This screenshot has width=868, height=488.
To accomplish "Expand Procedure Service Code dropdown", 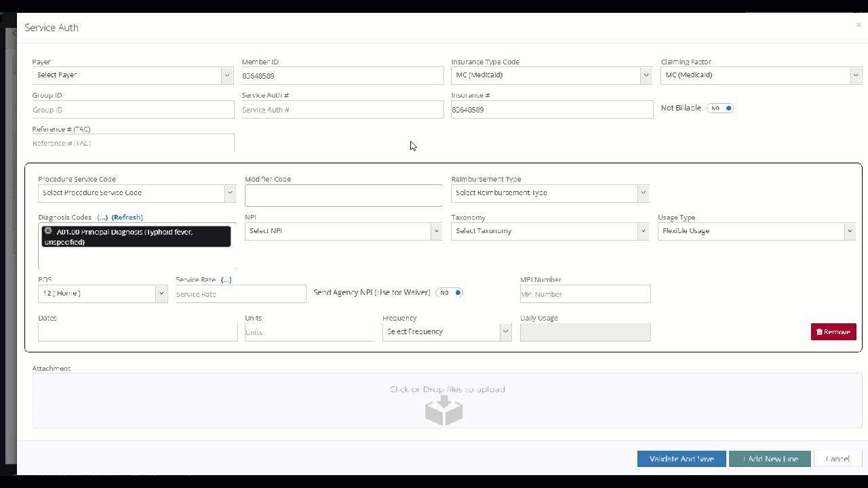I will (x=136, y=193).
